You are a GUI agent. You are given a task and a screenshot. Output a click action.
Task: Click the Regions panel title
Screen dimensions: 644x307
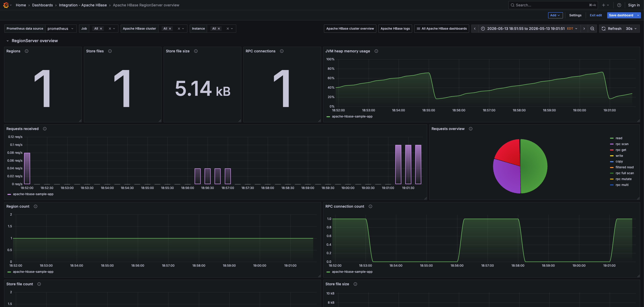coord(13,51)
